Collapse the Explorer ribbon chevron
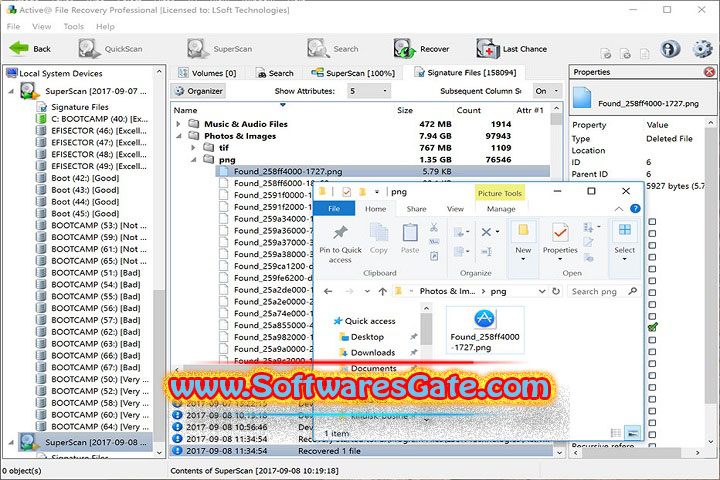720x480 pixels. [619, 209]
